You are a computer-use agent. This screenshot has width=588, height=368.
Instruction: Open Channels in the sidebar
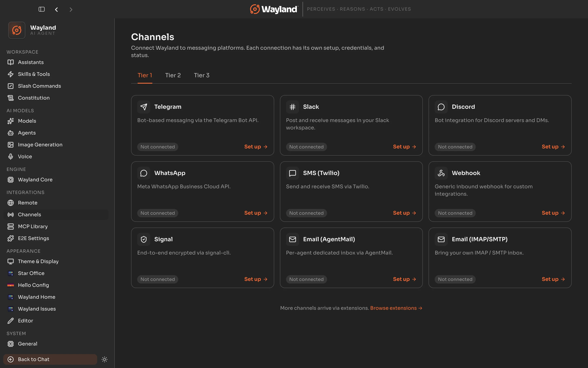(56, 214)
